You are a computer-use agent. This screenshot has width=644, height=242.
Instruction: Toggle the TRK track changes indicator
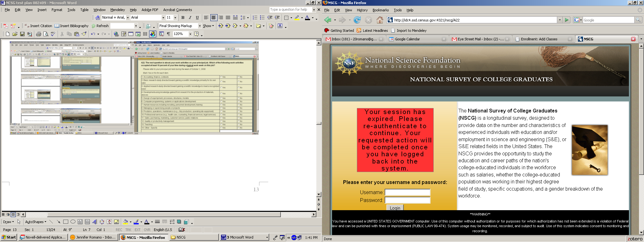click(x=128, y=230)
